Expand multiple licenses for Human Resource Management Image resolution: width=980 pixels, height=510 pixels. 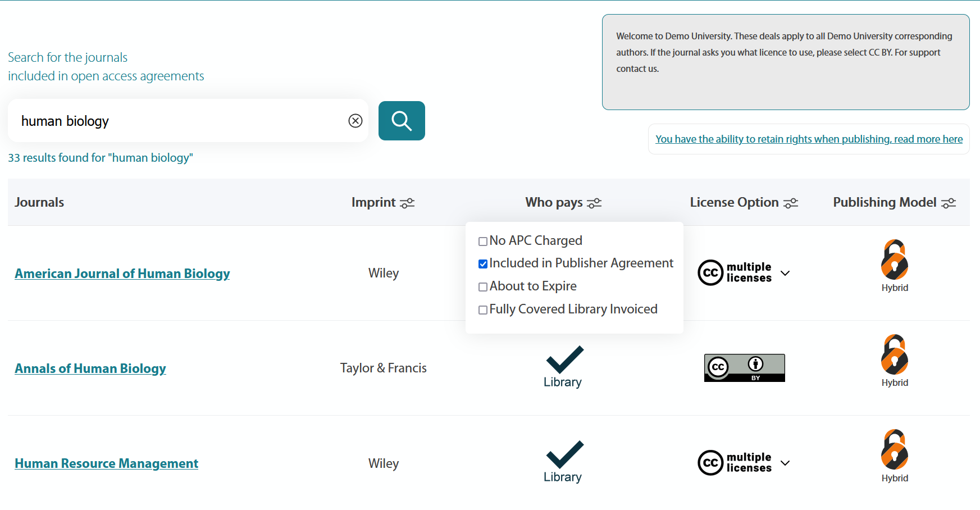coord(785,463)
